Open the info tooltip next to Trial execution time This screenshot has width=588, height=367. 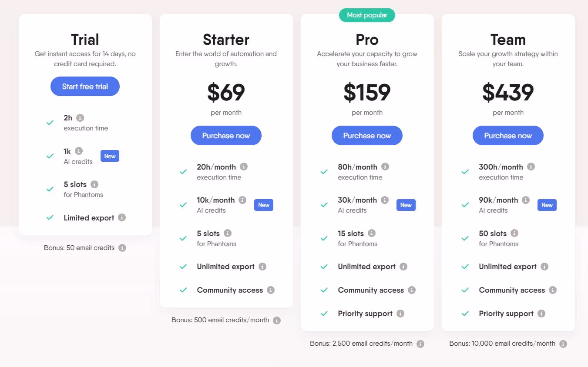(x=79, y=117)
